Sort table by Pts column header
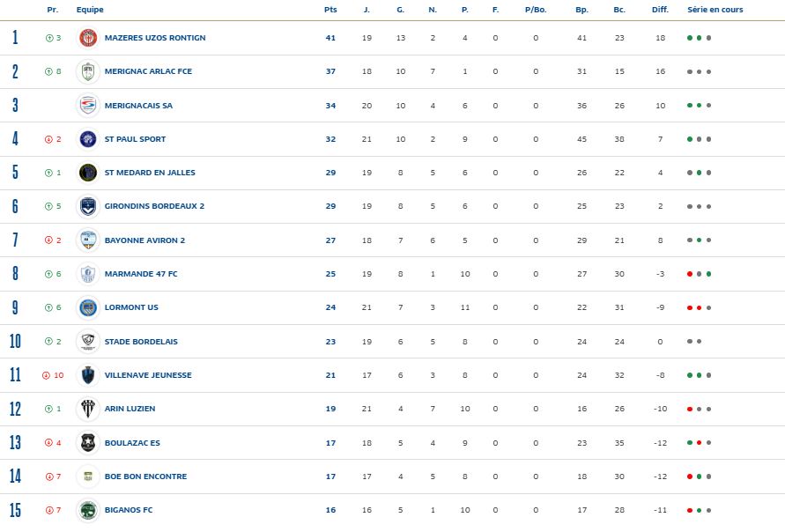Image resolution: width=785 pixels, height=532 pixels. (x=330, y=10)
